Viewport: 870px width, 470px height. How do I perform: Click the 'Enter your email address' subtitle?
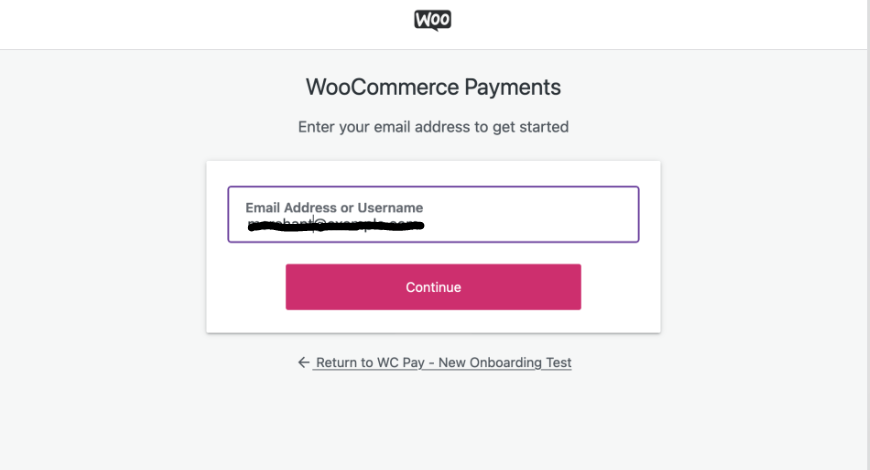pos(433,127)
